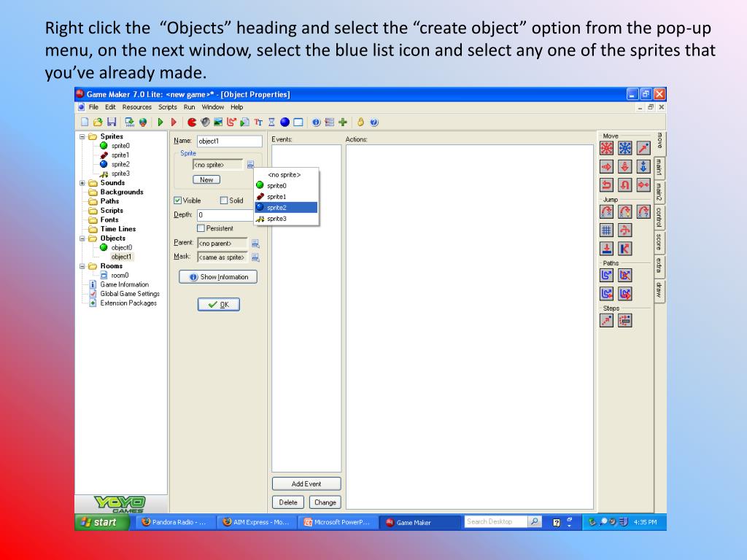Open the Parent selection list icon
747x560 pixels.
point(255,244)
